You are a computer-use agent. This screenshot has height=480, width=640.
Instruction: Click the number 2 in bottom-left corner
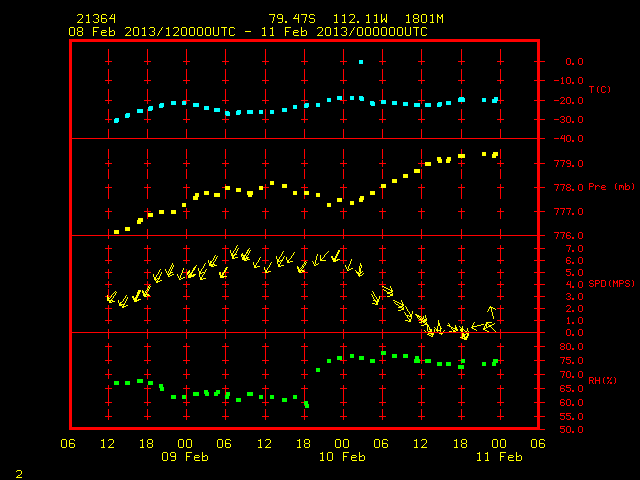click(x=19, y=474)
